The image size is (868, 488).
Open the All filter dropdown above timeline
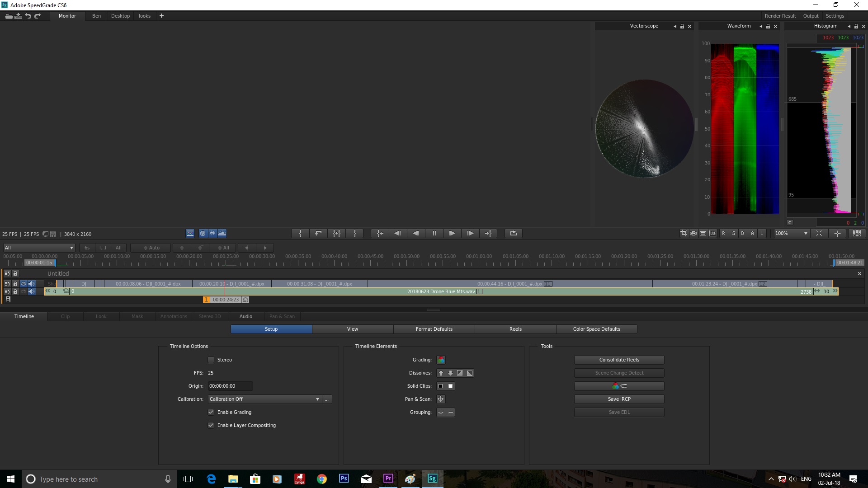(x=38, y=248)
